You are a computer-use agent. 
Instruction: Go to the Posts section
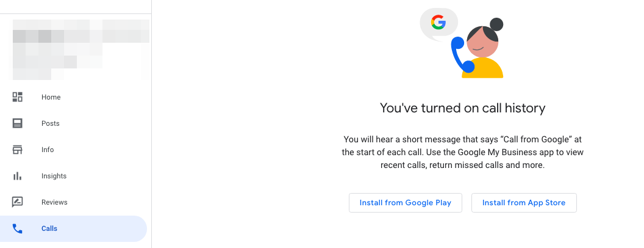pyautogui.click(x=51, y=123)
